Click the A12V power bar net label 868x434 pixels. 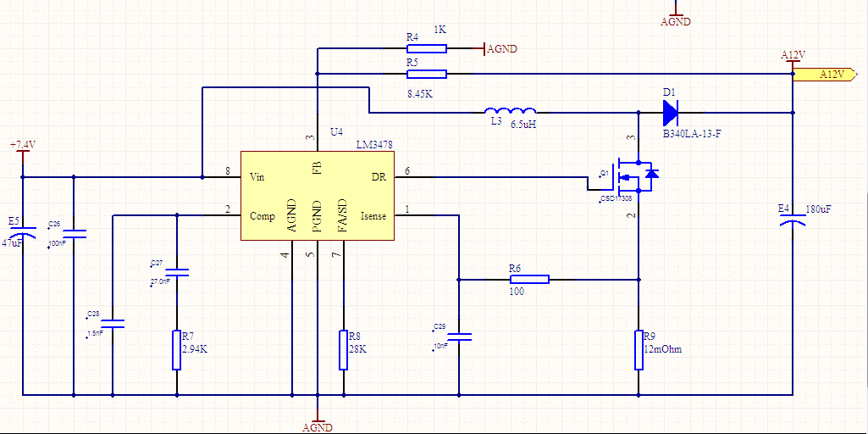pos(793,55)
